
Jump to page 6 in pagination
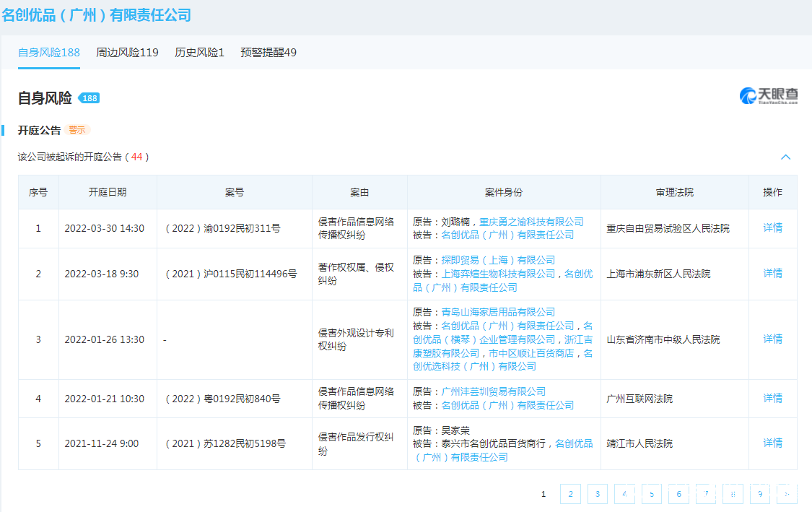pyautogui.click(x=678, y=494)
